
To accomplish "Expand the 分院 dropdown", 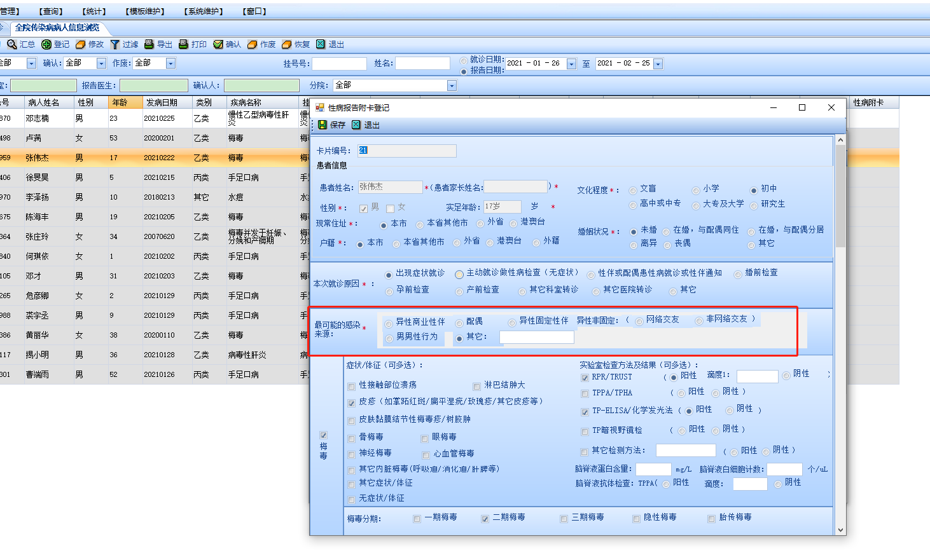I will (452, 86).
